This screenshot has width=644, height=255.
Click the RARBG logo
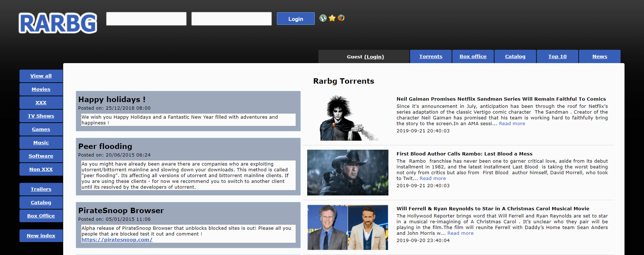pos(58,23)
